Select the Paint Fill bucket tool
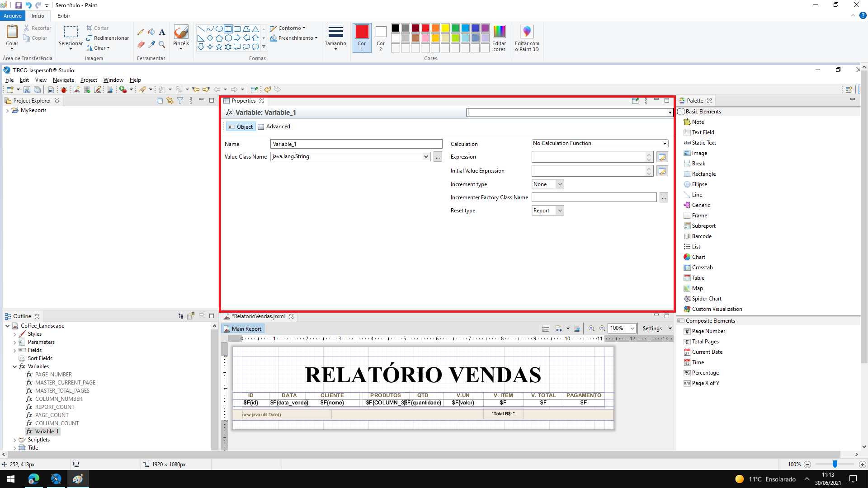The height and width of the screenshot is (488, 868). click(151, 32)
